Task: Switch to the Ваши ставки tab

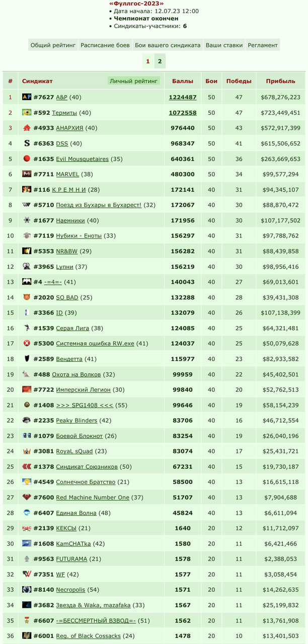Action: [224, 45]
